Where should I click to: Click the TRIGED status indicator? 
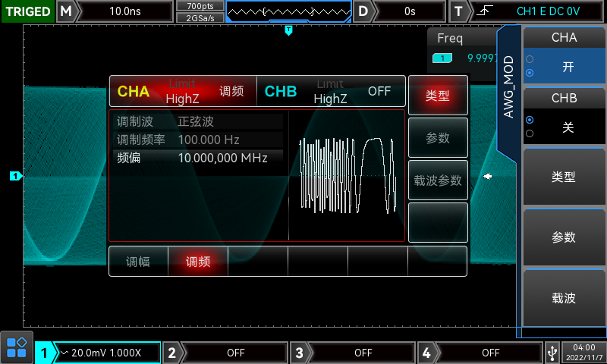tap(27, 11)
